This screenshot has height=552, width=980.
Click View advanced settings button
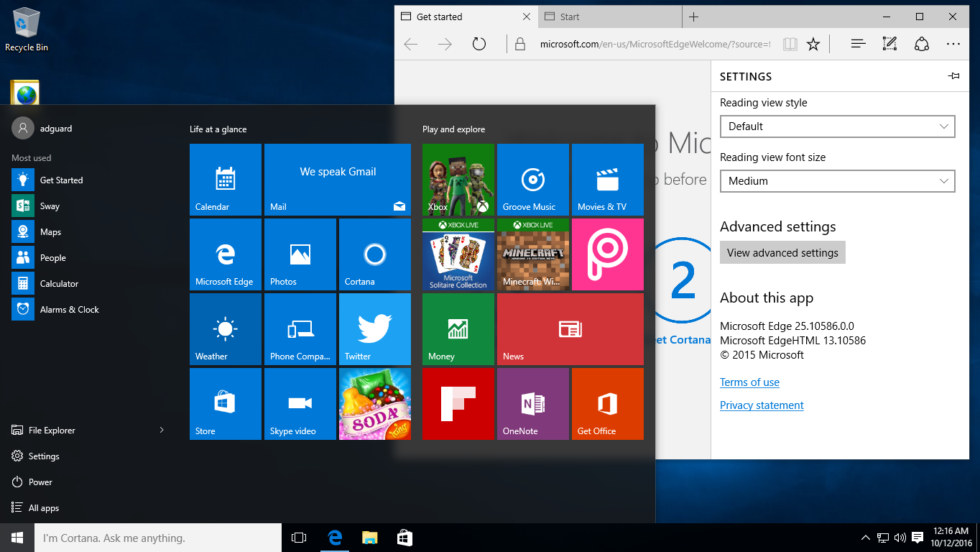coord(782,252)
